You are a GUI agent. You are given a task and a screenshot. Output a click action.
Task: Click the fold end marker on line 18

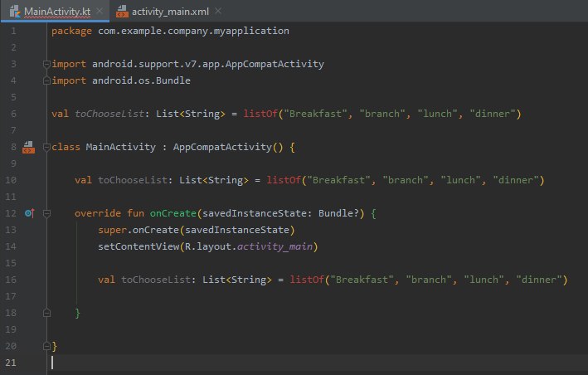coord(47,313)
